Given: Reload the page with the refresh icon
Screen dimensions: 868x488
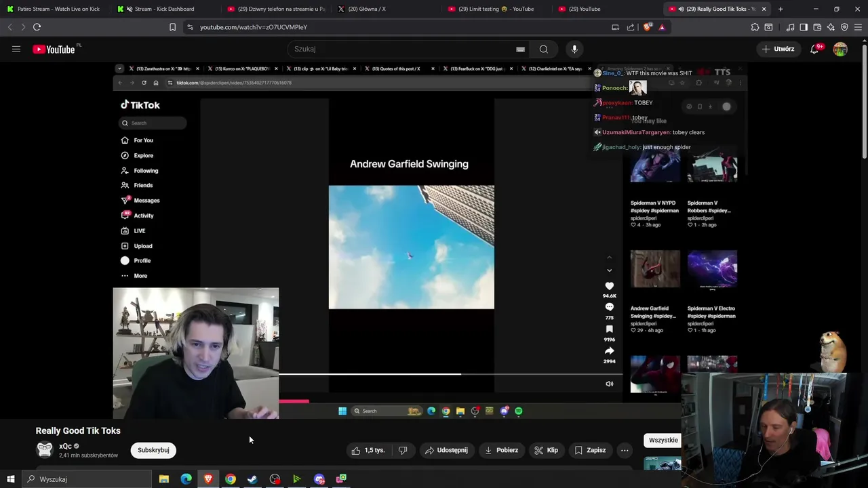Looking at the screenshot, I should [37, 27].
